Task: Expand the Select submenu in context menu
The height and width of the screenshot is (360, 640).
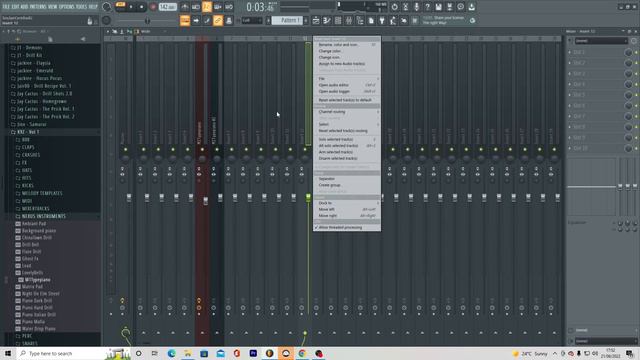Action: [347, 124]
